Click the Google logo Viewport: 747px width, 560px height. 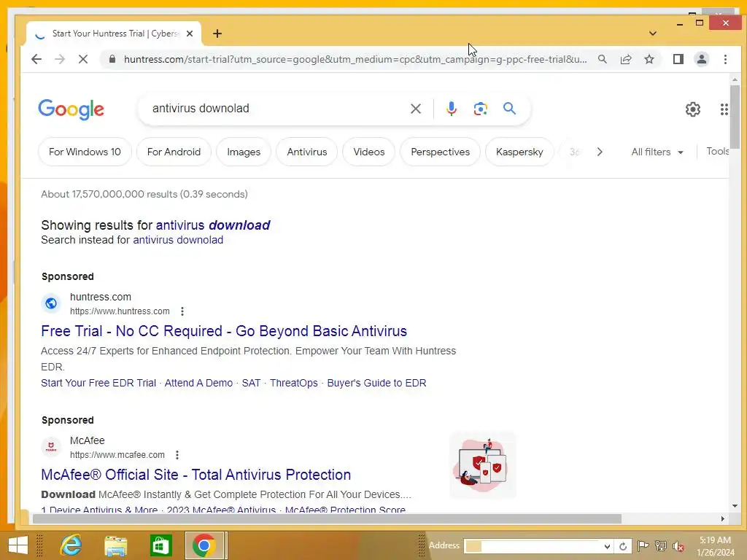tap(71, 109)
